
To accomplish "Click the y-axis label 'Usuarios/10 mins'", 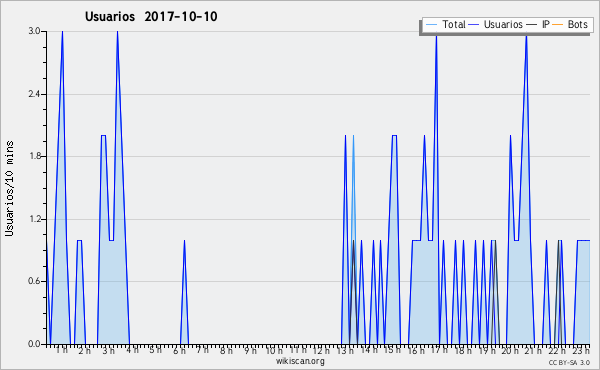I will click(9, 188).
